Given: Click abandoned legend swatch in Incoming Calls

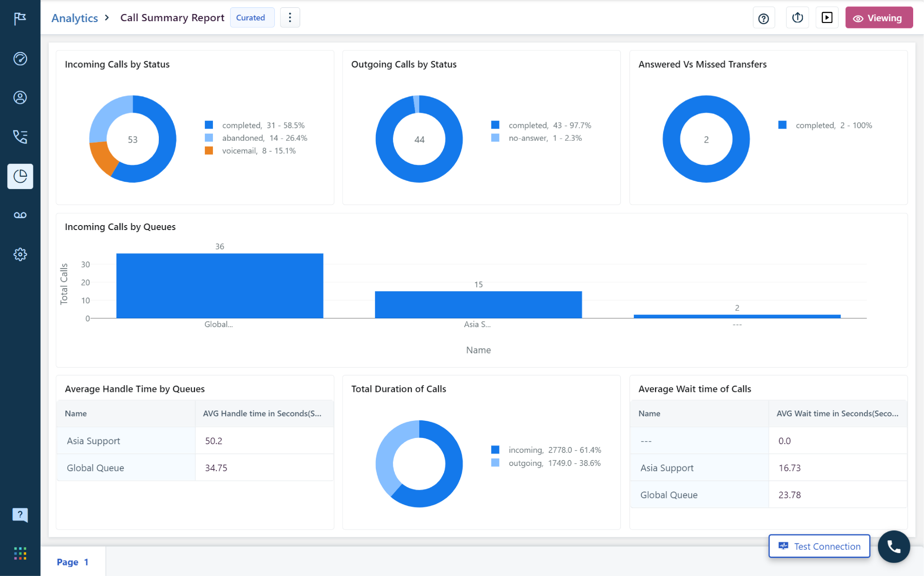Looking at the screenshot, I should [209, 138].
